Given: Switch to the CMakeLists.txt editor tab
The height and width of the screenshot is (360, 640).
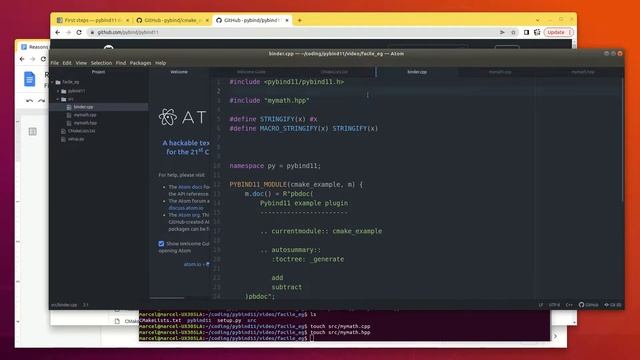Looking at the screenshot, I should 334,72.
